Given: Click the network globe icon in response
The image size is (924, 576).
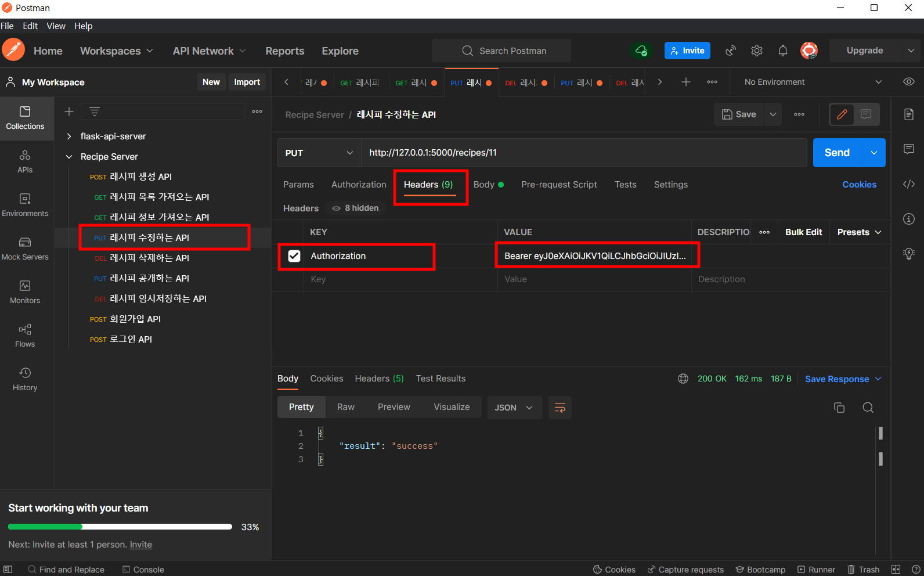Looking at the screenshot, I should click(683, 379).
